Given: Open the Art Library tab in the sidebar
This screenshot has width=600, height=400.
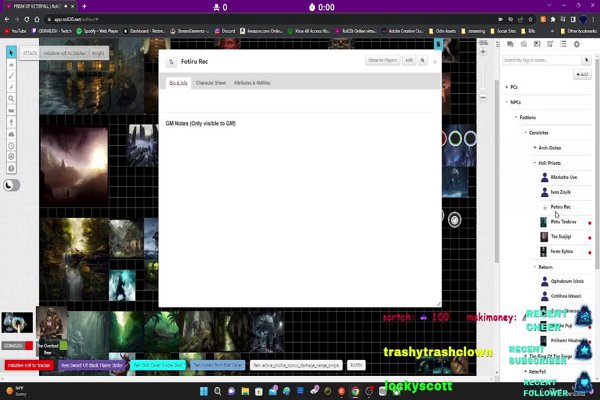Looking at the screenshot, I should (x=523, y=44).
